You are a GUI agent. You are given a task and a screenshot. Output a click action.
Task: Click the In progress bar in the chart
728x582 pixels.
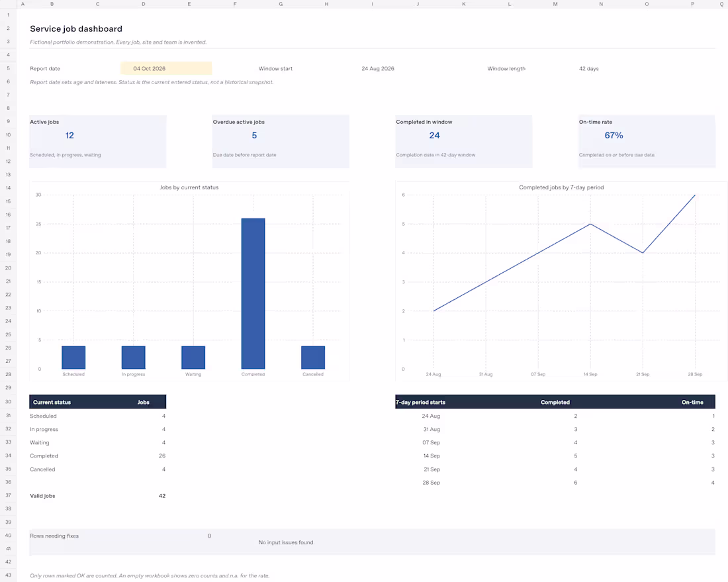pyautogui.click(x=133, y=357)
